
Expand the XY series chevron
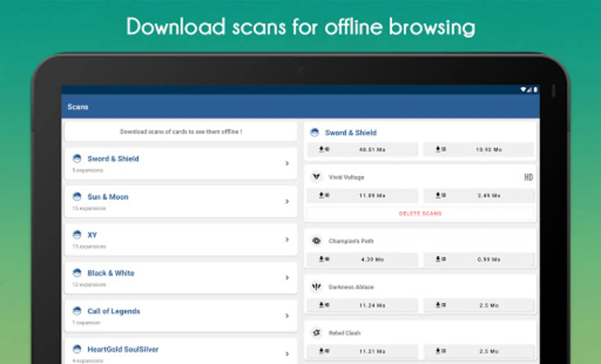point(287,239)
